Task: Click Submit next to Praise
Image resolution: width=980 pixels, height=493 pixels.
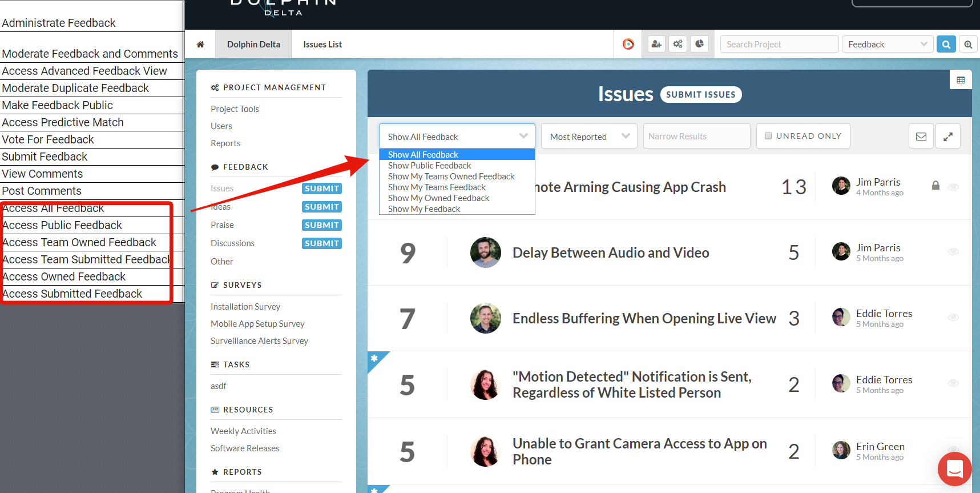Action: tap(322, 225)
